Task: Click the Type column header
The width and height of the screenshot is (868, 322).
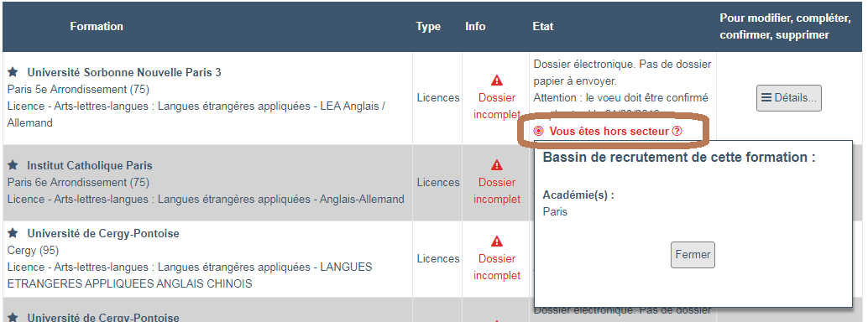Action: tap(428, 27)
